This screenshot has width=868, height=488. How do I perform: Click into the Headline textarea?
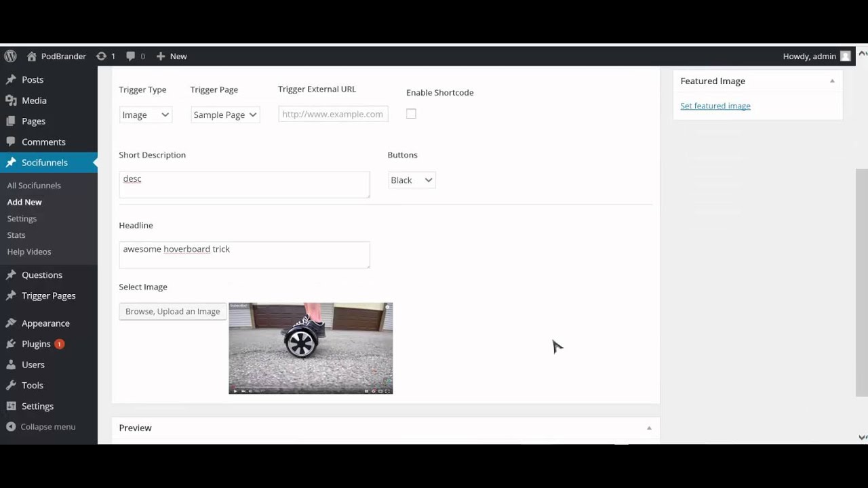[x=244, y=255]
